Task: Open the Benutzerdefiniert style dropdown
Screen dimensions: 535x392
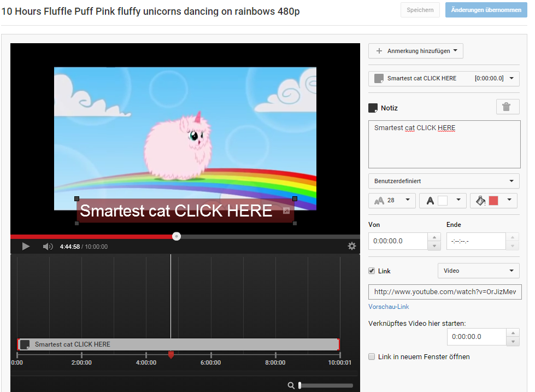Action: click(x=444, y=181)
